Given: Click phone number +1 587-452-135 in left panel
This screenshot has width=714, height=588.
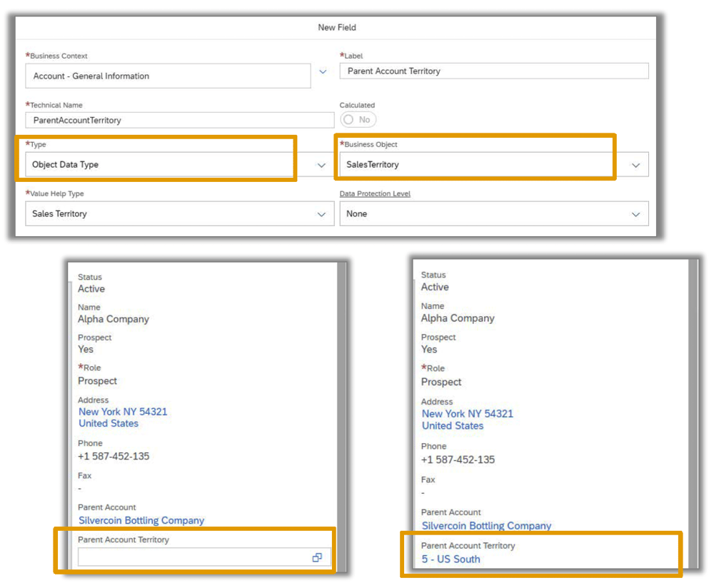Looking at the screenshot, I should pyautogui.click(x=114, y=456).
